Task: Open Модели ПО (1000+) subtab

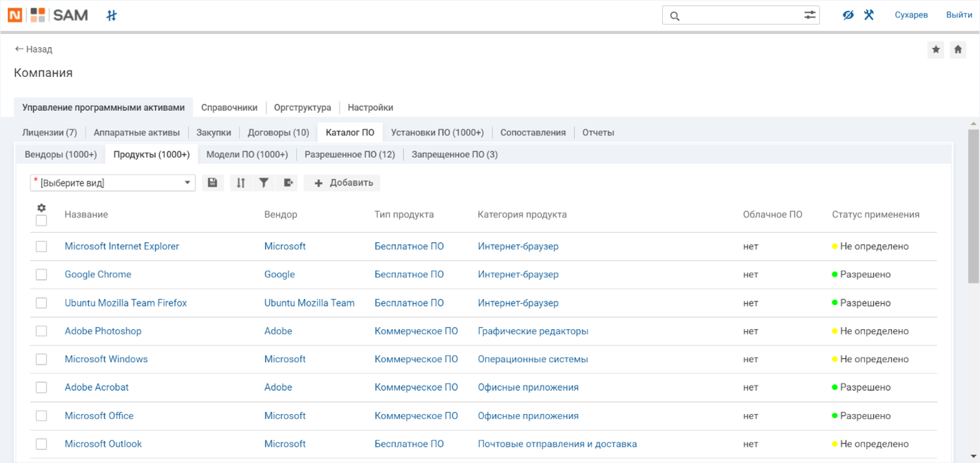Action: [x=247, y=155]
